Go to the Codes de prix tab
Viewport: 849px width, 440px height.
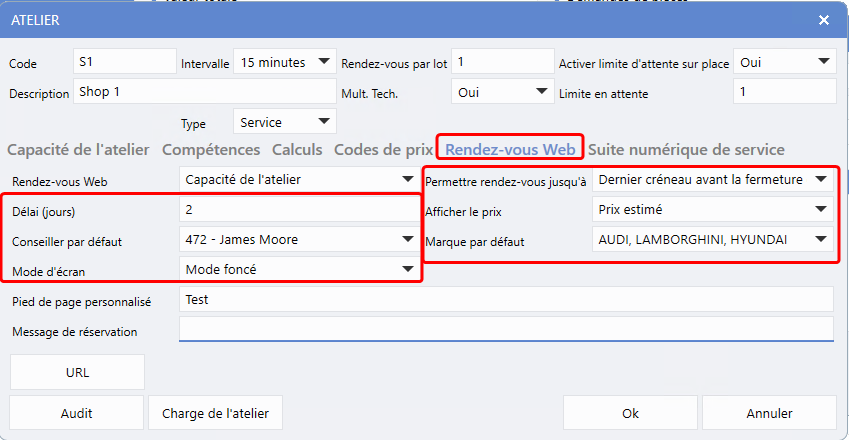click(383, 150)
